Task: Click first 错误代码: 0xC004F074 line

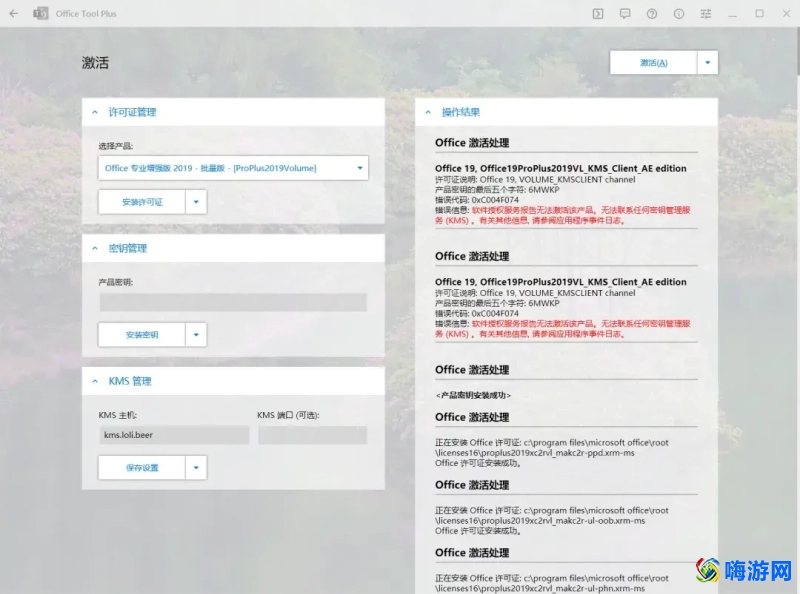Action: tap(477, 200)
